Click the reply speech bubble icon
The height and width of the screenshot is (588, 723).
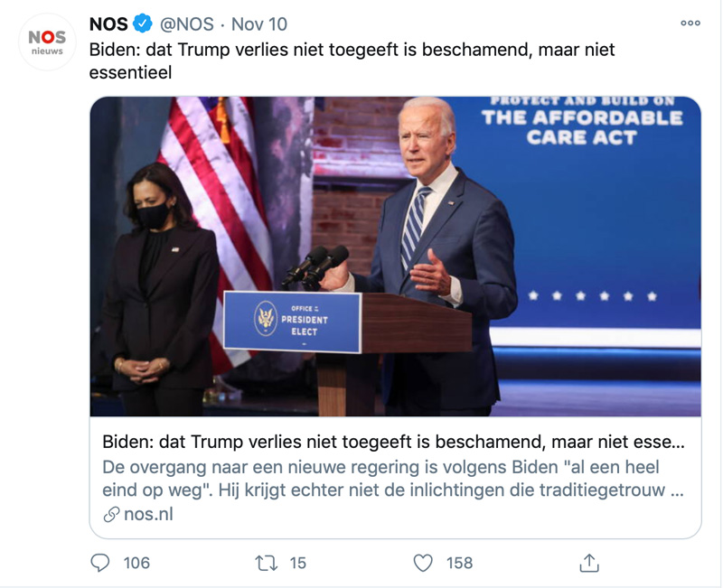point(100,563)
